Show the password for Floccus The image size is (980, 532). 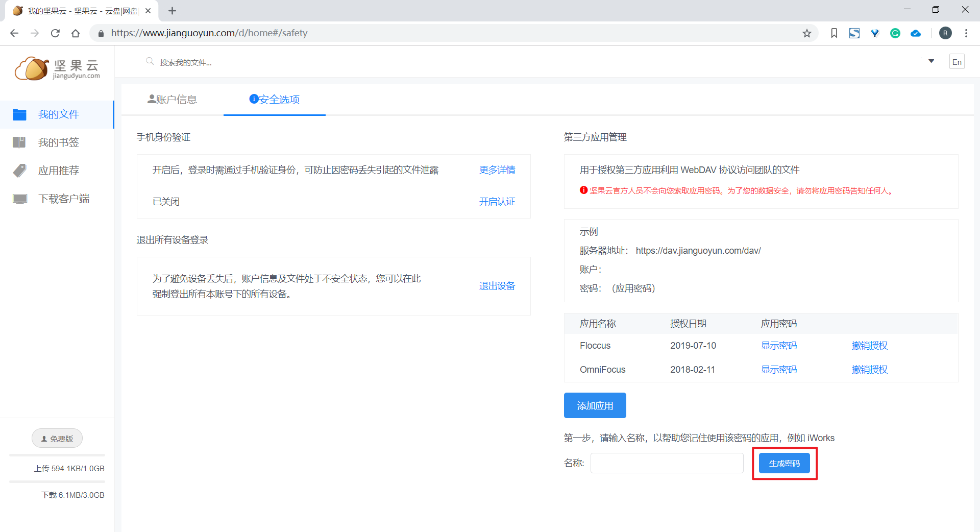click(778, 346)
